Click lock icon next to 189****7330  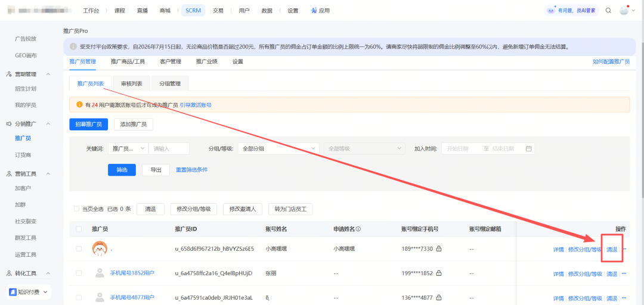point(439,249)
